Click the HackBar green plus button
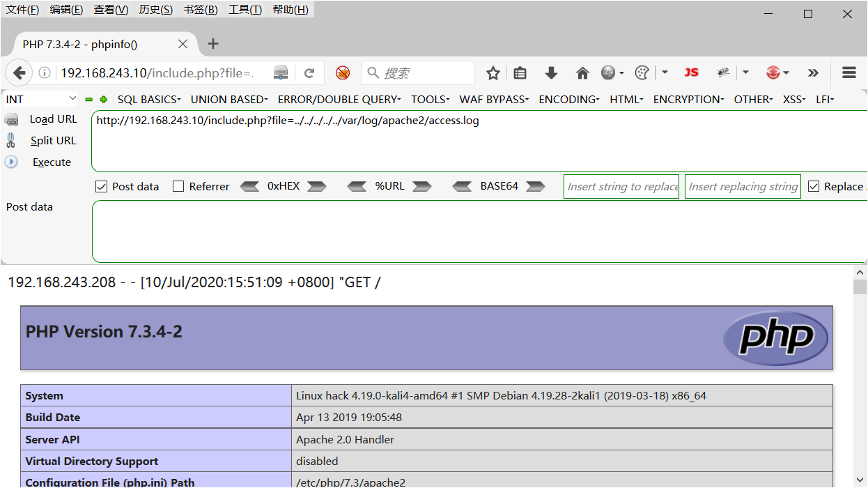This screenshot has height=488, width=868. click(x=104, y=100)
